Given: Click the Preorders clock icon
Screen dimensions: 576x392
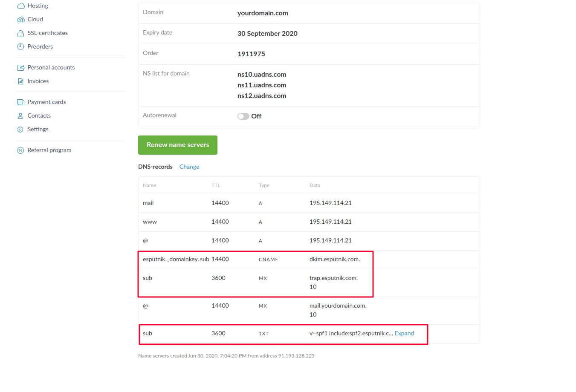Looking at the screenshot, I should [20, 47].
